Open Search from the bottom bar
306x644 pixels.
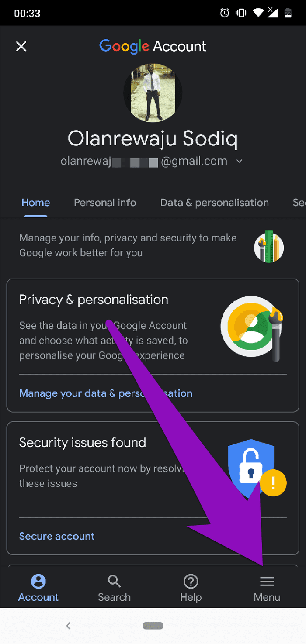point(114,582)
